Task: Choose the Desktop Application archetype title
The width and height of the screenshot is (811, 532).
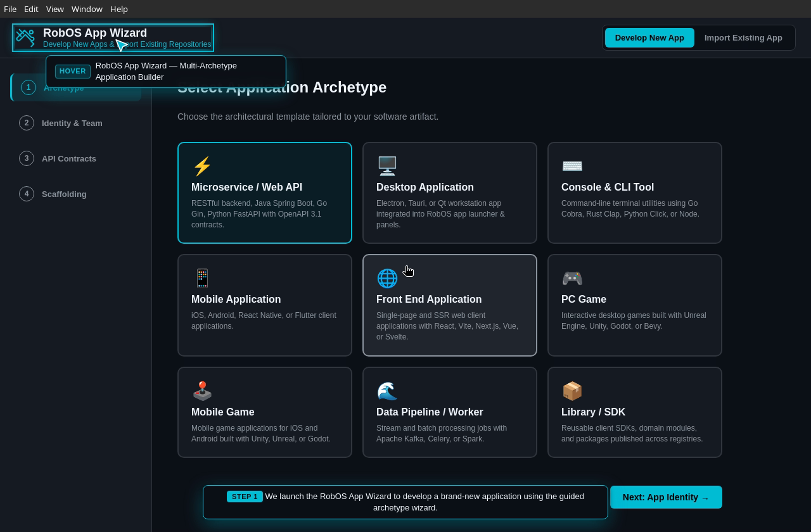Action: (425, 187)
